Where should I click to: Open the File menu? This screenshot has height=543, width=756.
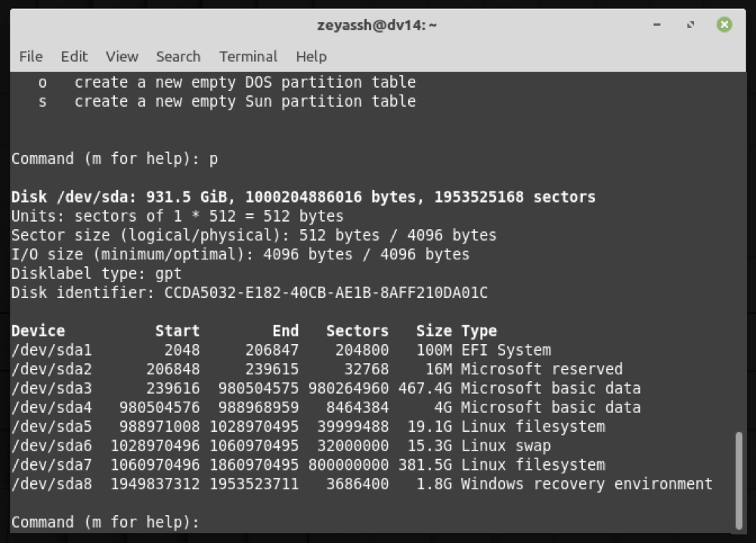(30, 57)
